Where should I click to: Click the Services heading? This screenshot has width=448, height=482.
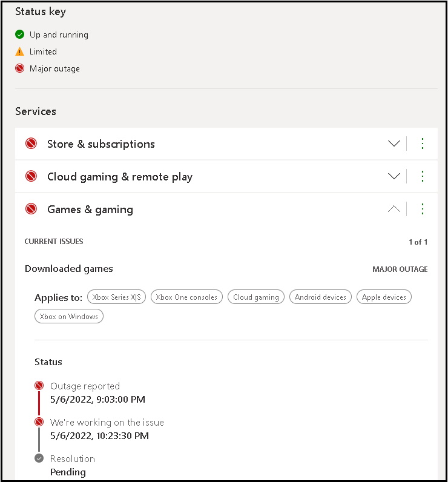coord(36,111)
